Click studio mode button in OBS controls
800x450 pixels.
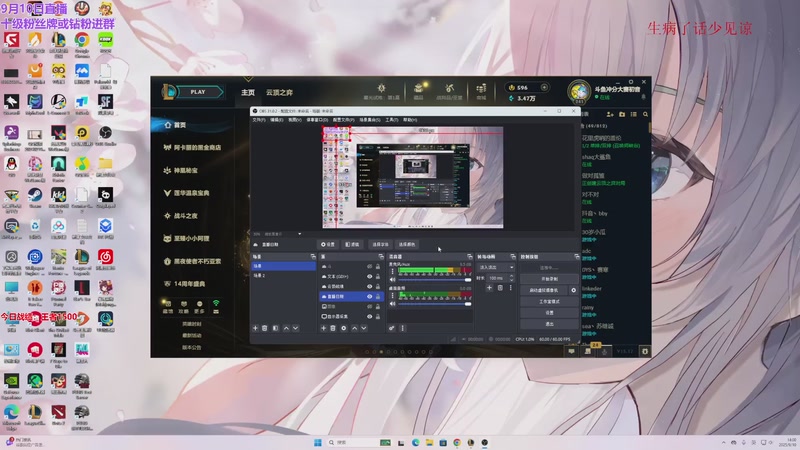(x=549, y=302)
